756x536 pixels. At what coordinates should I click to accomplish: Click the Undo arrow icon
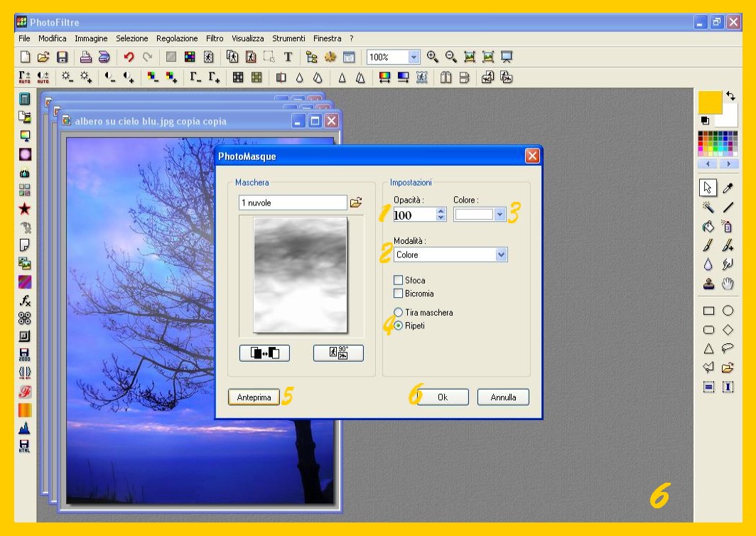pos(129,57)
